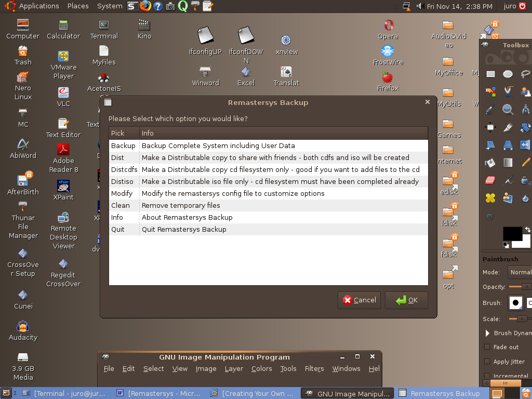Enable the Incremental checkbox
Image resolution: width=532 pixels, height=399 pixels.
coord(487,376)
